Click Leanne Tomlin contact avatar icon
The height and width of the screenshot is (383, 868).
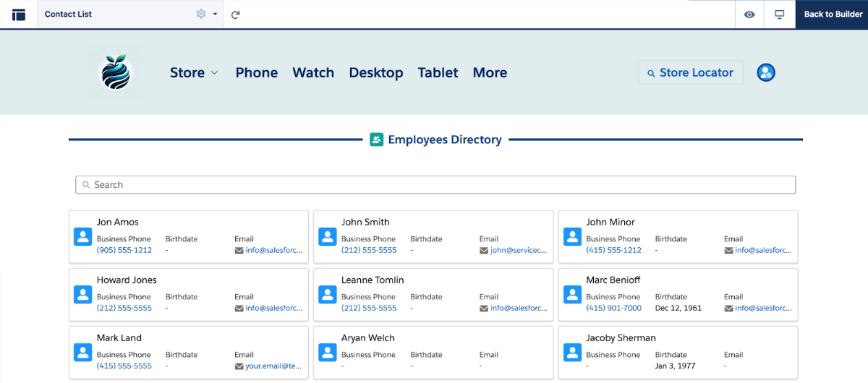click(328, 294)
